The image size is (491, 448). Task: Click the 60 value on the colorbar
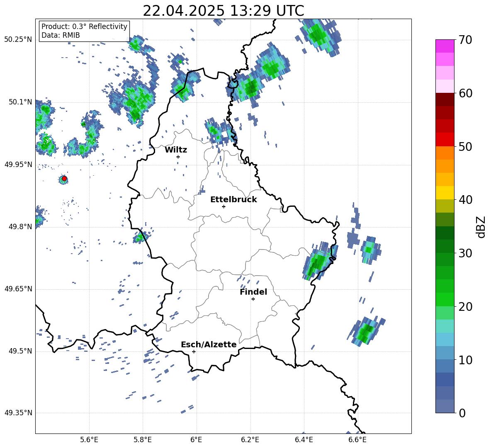tap(465, 93)
